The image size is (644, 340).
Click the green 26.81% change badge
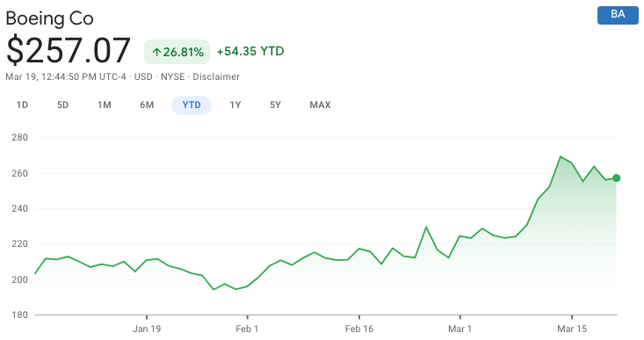tap(177, 52)
